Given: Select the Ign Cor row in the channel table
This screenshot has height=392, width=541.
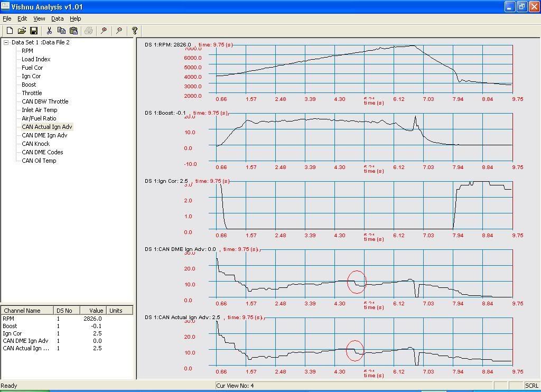Looking at the screenshot, I should point(67,334).
